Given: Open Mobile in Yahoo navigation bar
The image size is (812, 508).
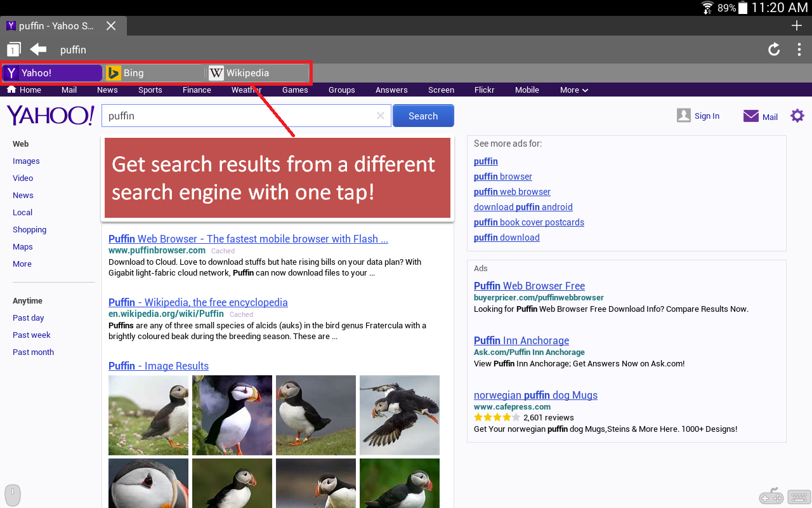Looking at the screenshot, I should coord(527,90).
